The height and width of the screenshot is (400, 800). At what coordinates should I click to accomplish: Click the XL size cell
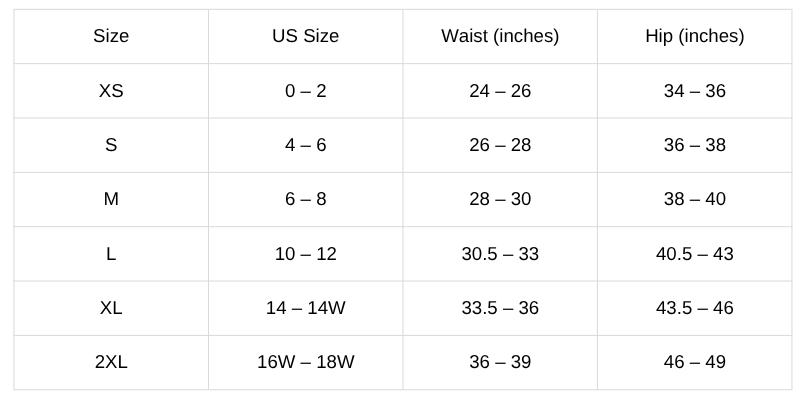pos(111,308)
